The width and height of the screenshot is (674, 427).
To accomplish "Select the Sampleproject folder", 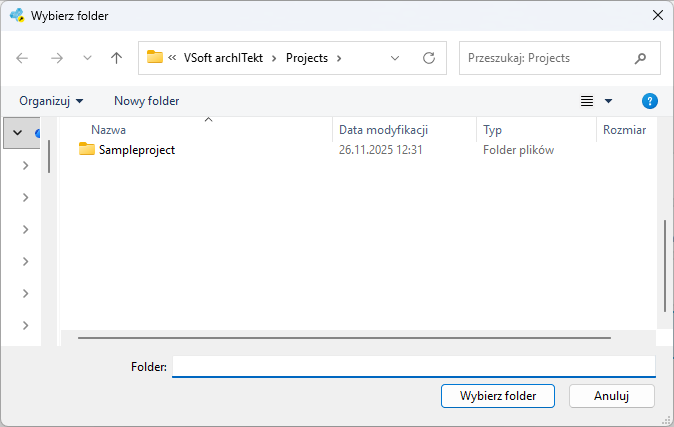I will (127, 150).
